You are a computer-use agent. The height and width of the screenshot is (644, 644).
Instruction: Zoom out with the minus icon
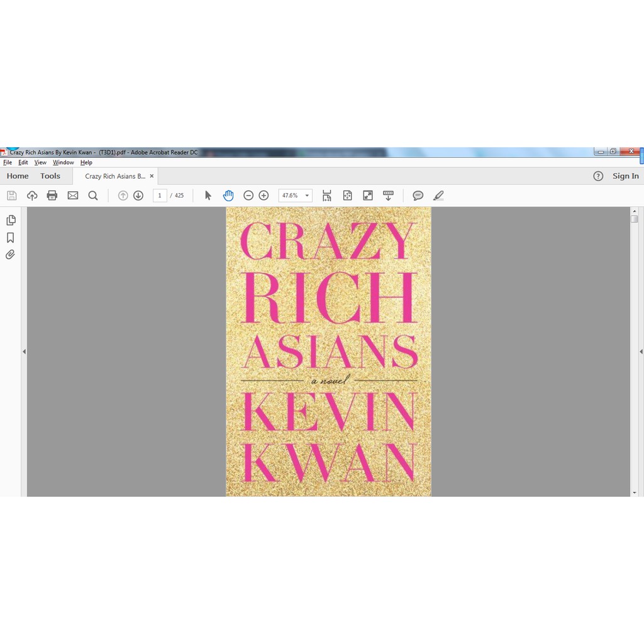point(248,196)
